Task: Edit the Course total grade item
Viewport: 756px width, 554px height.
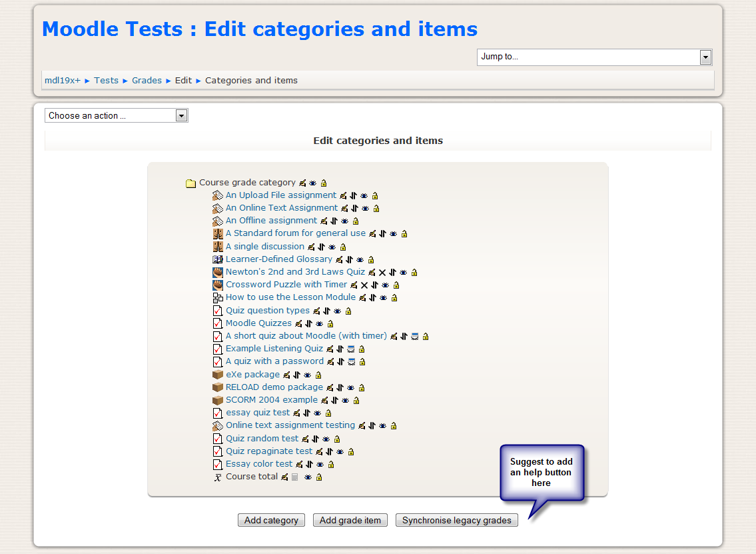Action: click(284, 477)
